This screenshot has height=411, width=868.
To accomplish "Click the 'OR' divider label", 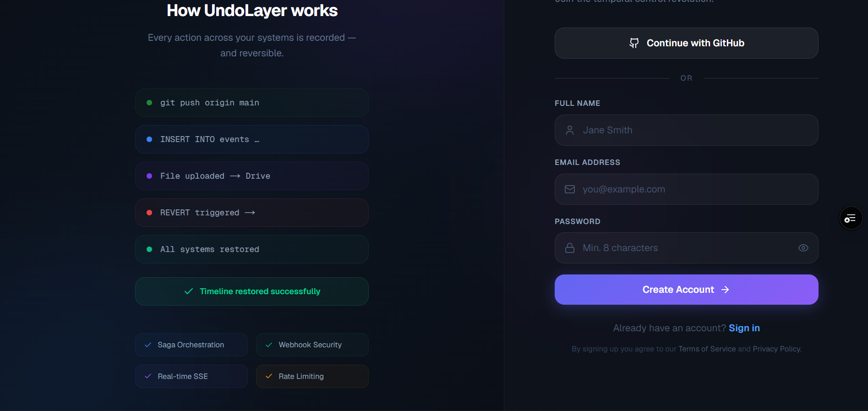I will (686, 78).
